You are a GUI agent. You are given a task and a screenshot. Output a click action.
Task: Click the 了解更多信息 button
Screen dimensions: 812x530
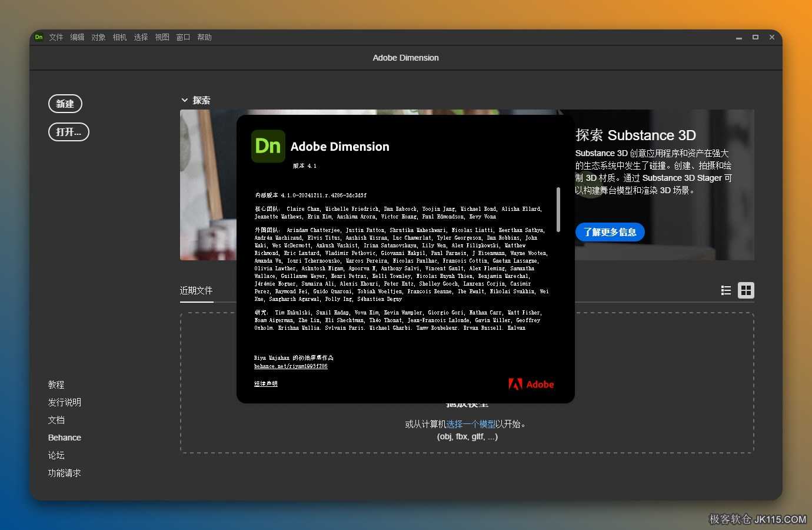click(x=610, y=232)
